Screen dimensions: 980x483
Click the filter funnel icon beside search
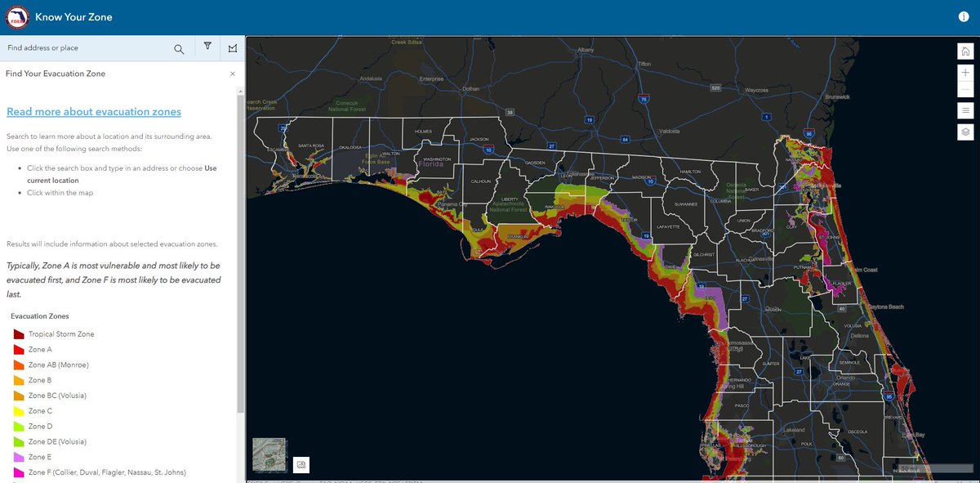coord(207,47)
